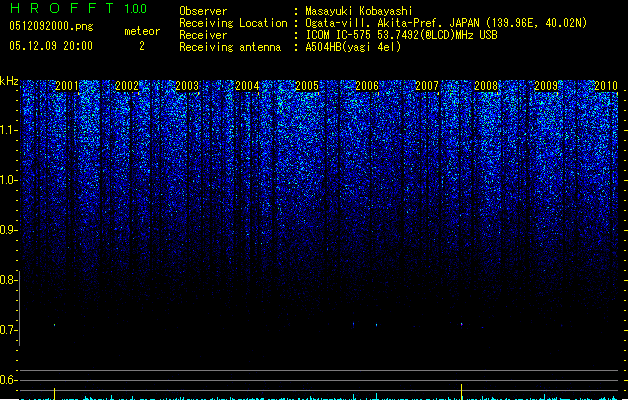629x400 pixels.
Task: Click the meteor label
Action: pyautogui.click(x=142, y=31)
